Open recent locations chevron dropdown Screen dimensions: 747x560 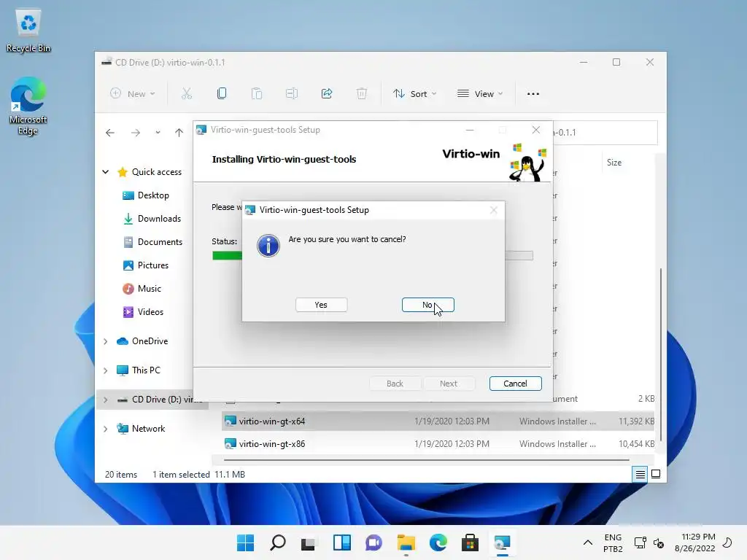[158, 133]
